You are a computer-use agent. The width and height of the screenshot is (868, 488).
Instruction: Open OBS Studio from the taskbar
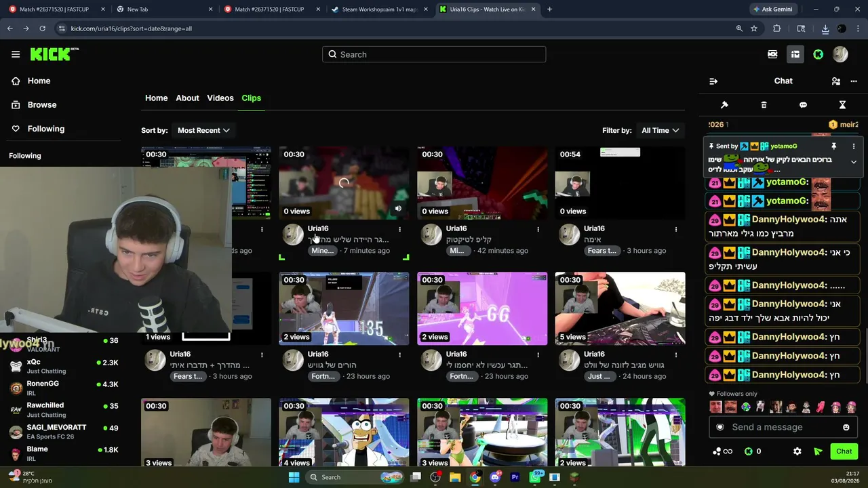(x=435, y=477)
